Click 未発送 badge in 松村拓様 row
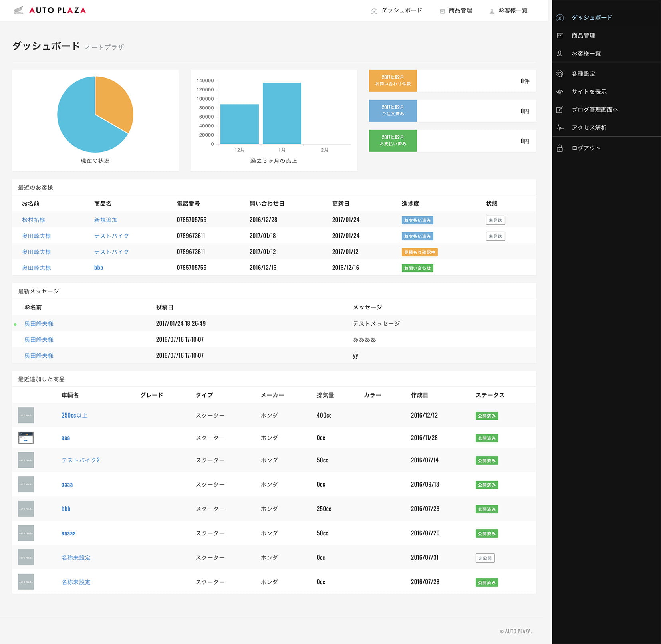Screen dimensions: 661x644 (x=496, y=220)
